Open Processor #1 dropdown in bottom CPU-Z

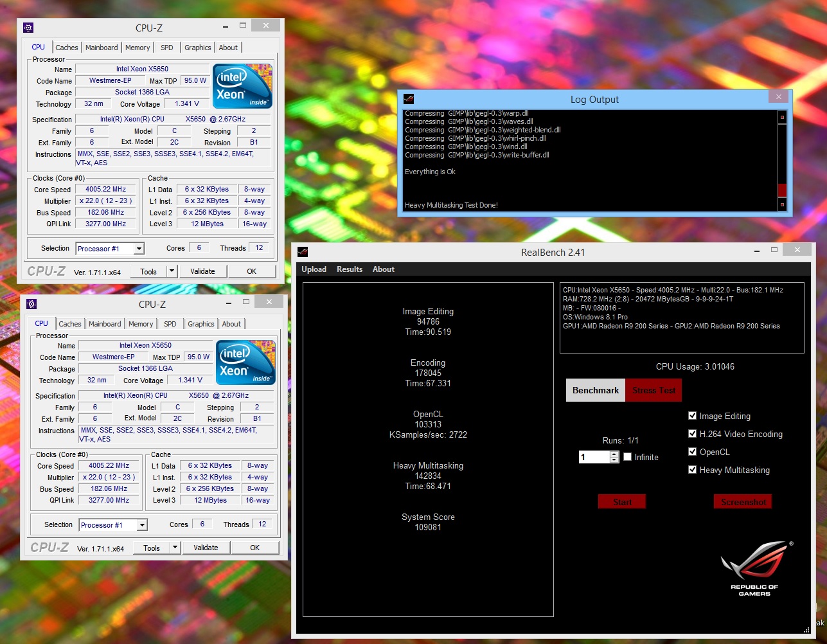[113, 525]
